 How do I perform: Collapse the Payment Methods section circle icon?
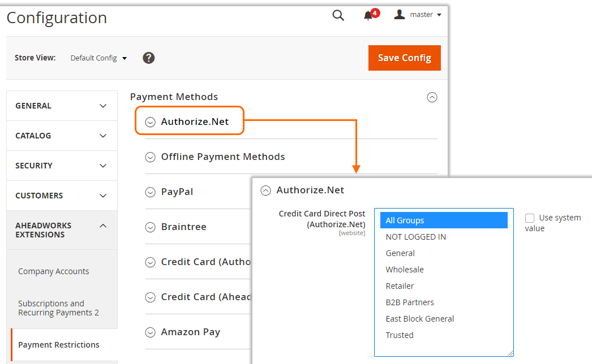click(x=432, y=97)
